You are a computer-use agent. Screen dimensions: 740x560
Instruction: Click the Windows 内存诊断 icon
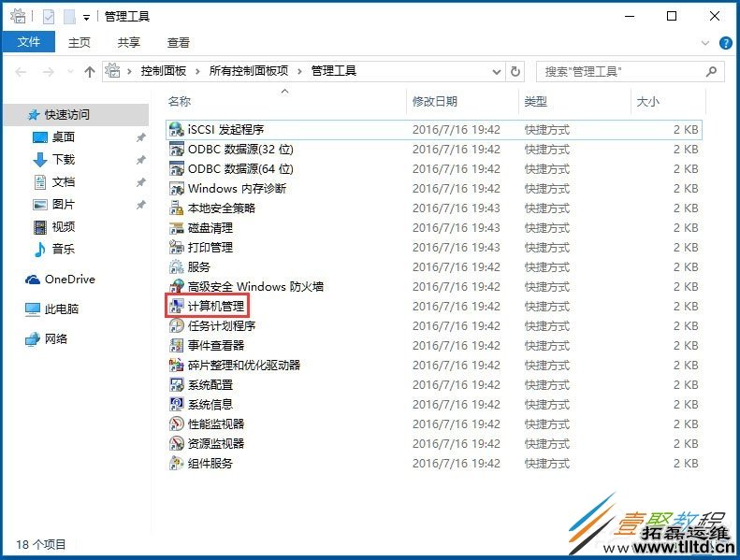tap(177, 189)
